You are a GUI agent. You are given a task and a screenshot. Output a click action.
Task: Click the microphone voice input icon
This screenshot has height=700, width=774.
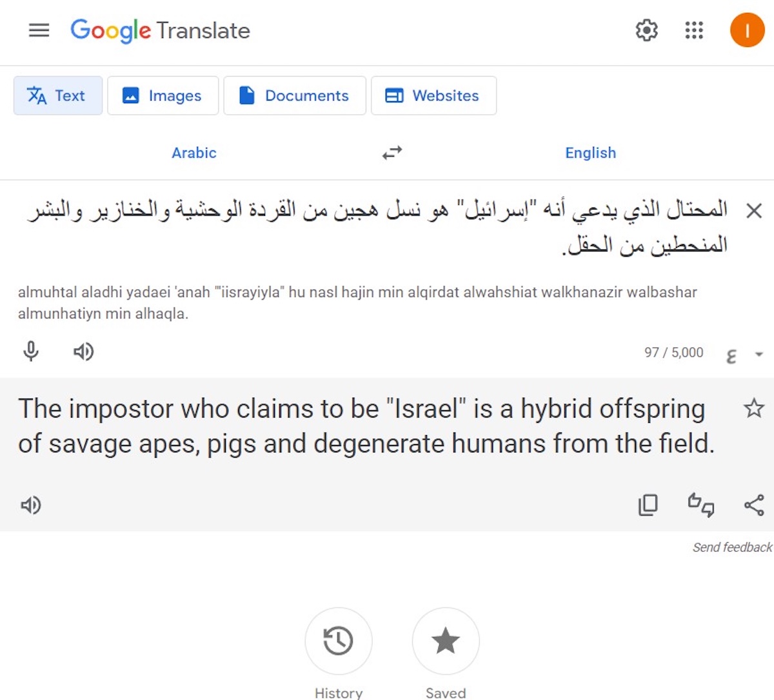pos(31,351)
